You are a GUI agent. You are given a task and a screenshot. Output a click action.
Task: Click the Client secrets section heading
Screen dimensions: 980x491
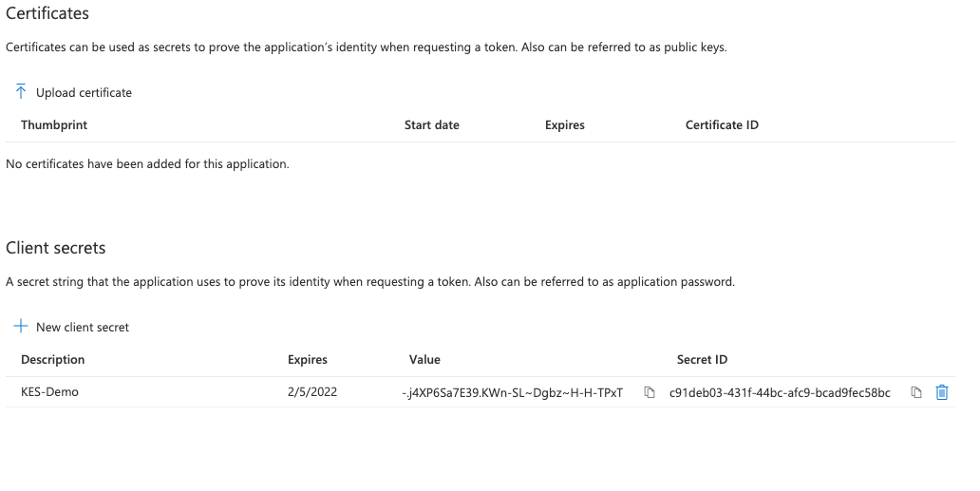coord(56,248)
